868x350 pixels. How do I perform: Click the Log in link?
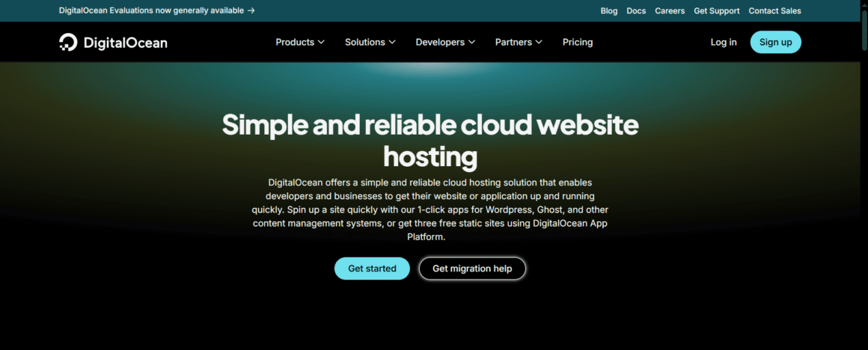coord(724,42)
